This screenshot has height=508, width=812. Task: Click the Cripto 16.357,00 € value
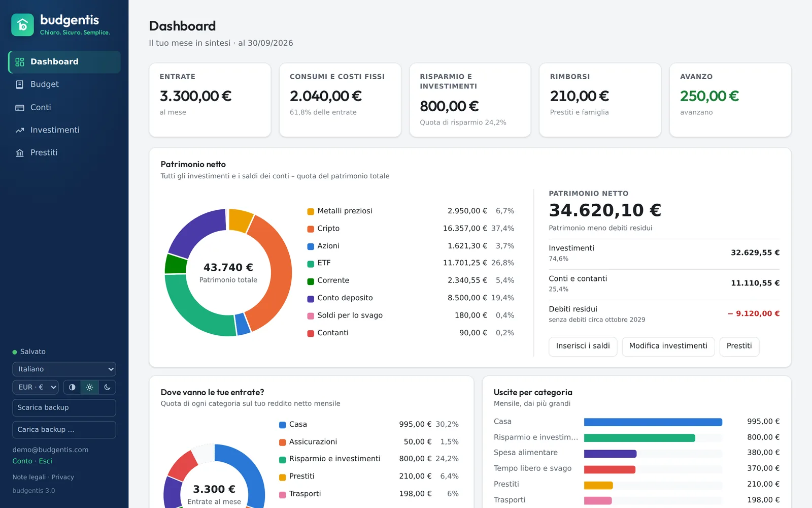tap(465, 229)
